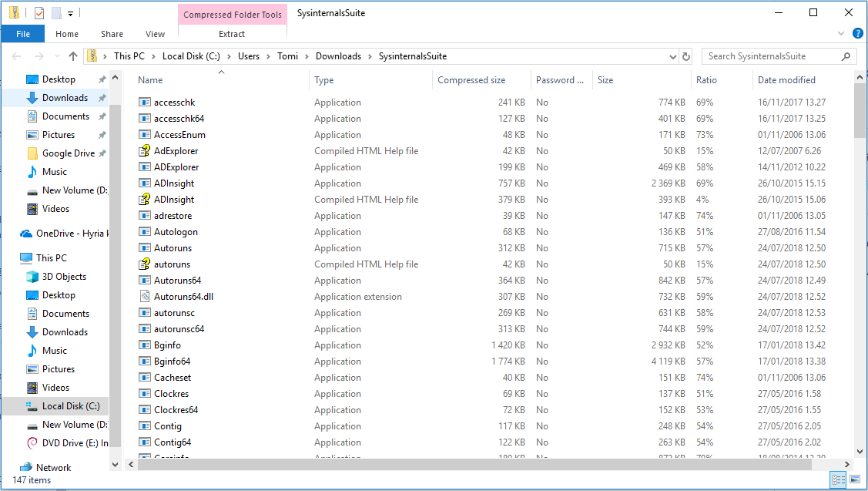
Task: Switch to Large icons view layout
Action: pos(855,479)
